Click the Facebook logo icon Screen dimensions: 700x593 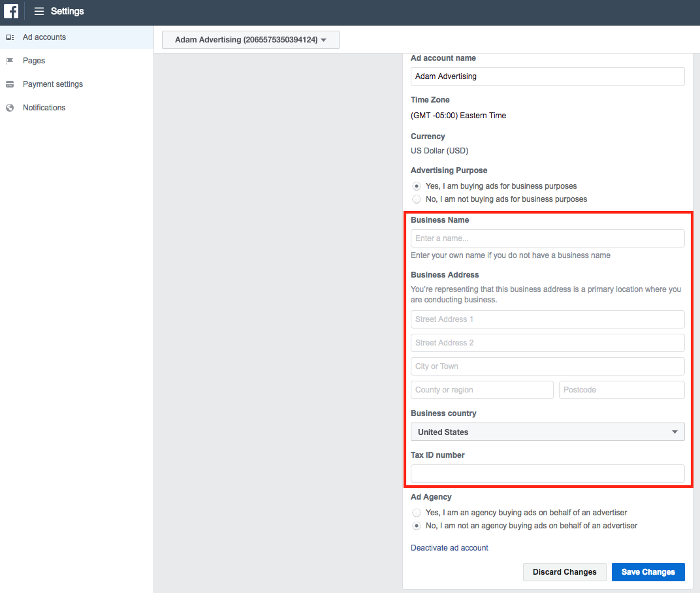[x=11, y=11]
